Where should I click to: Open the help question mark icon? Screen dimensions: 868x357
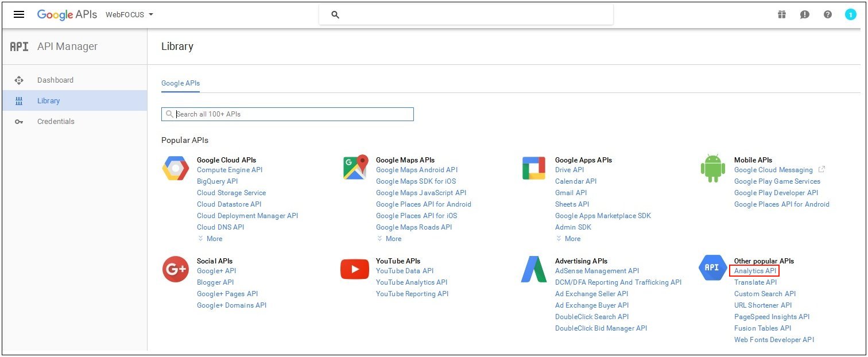tap(827, 15)
